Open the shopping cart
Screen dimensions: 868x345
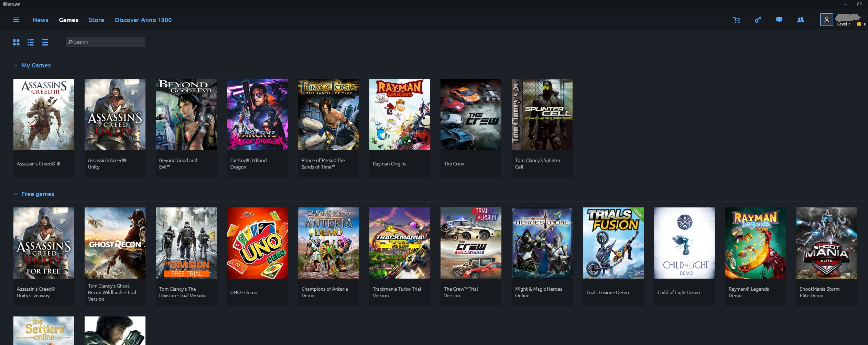(737, 20)
